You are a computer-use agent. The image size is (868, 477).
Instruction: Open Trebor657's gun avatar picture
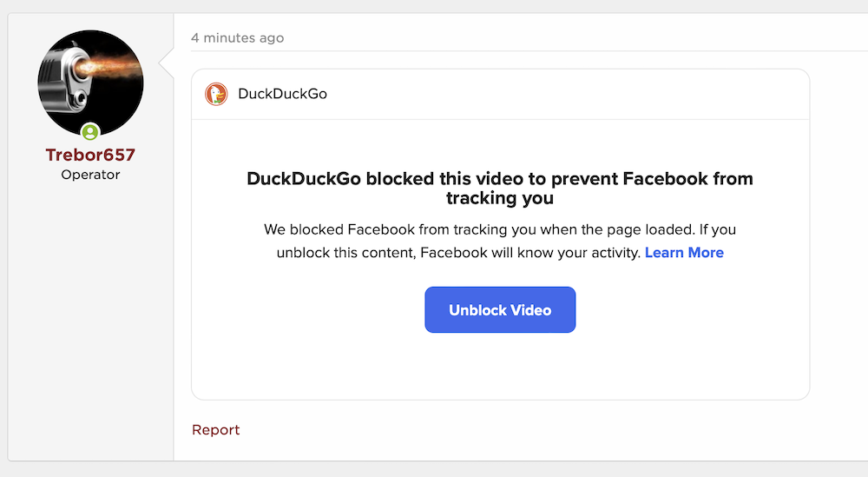pyautogui.click(x=90, y=83)
